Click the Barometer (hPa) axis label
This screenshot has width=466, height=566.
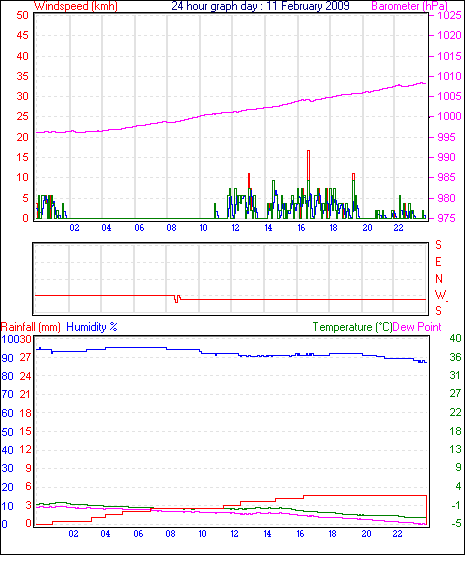[x=409, y=6]
